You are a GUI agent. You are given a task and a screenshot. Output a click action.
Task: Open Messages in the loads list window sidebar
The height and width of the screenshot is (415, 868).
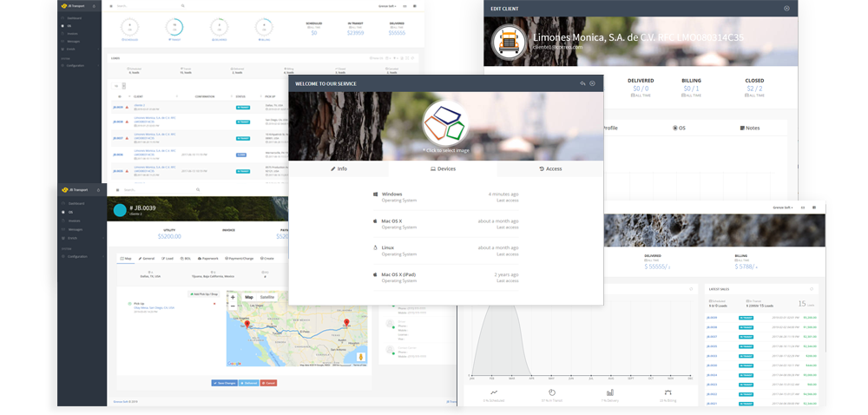point(73,42)
